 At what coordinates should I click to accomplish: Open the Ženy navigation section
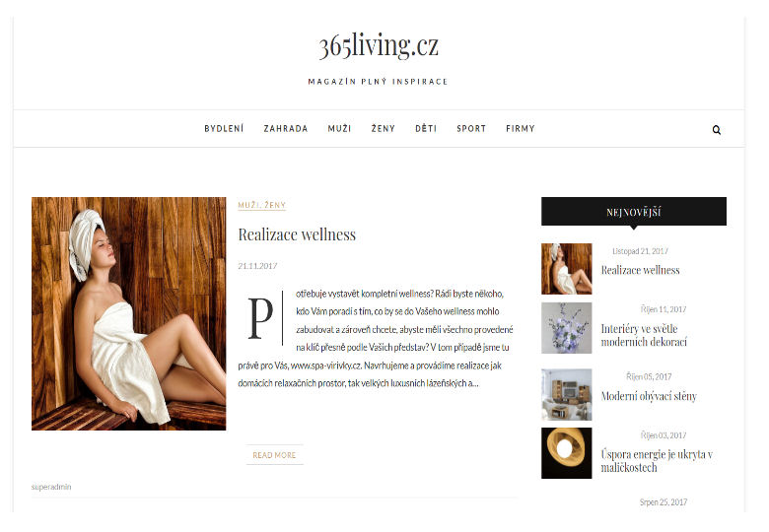(x=384, y=129)
